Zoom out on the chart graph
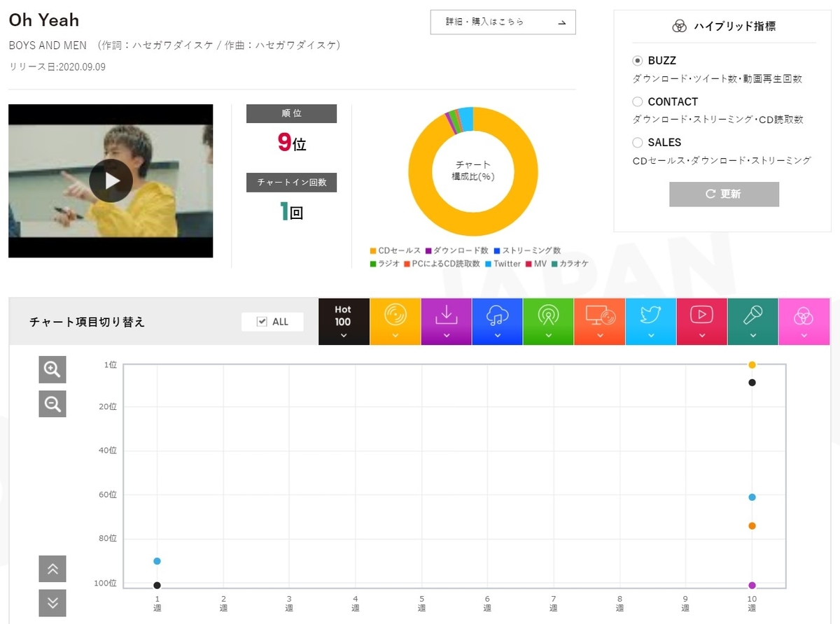The image size is (840, 624). pyautogui.click(x=52, y=404)
